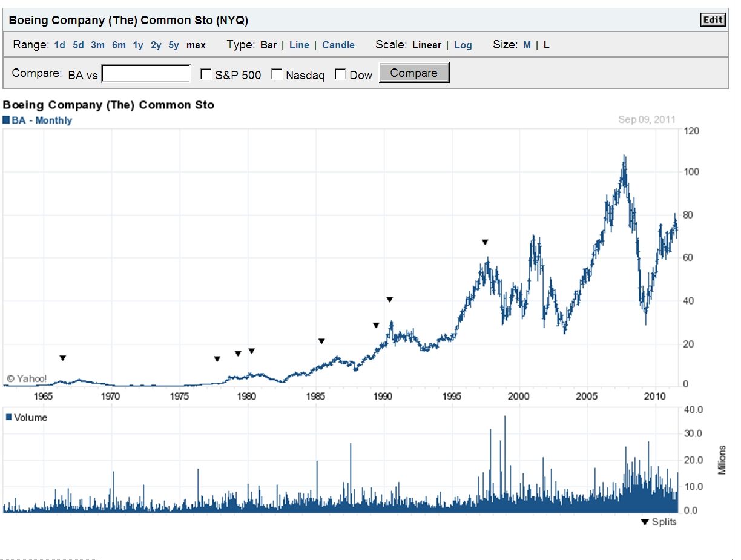The image size is (741, 560).
Task: Click the Boeing Company chart title text
Action: [x=109, y=105]
